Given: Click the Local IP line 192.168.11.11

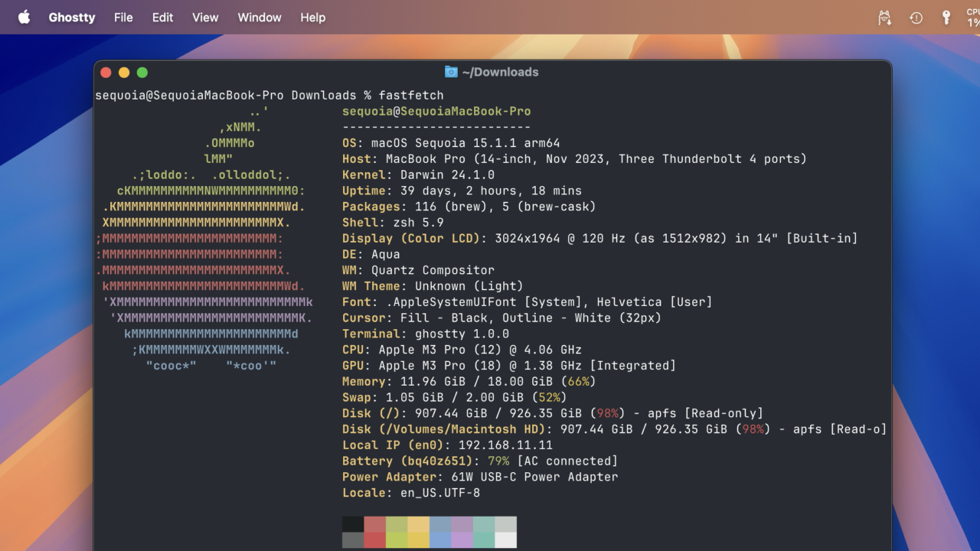Looking at the screenshot, I should [447, 445].
